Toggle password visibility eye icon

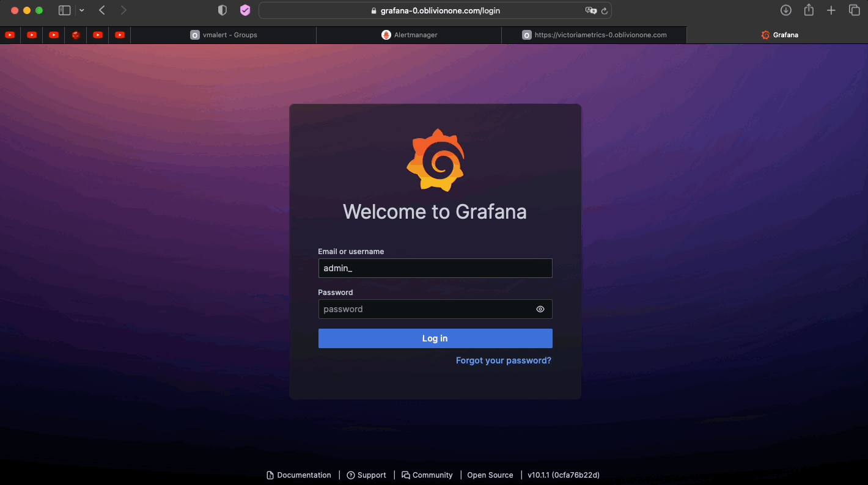coord(540,309)
